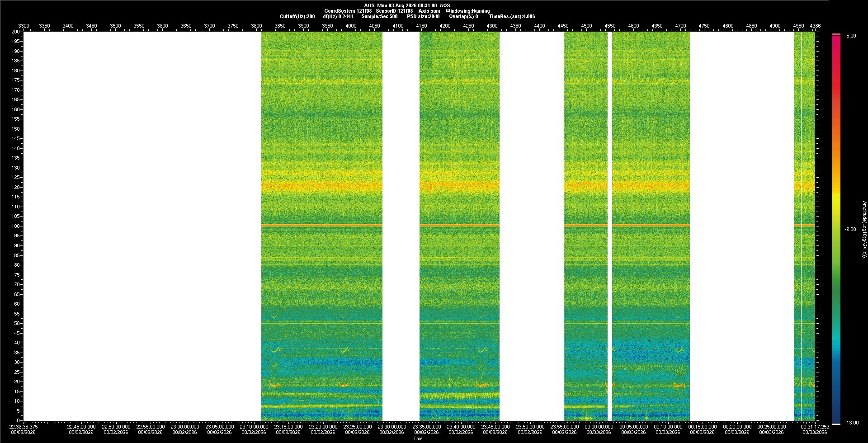868x443 pixels.
Task: Select the 50 Hz label on the frequency axis
Action: click(x=17, y=323)
